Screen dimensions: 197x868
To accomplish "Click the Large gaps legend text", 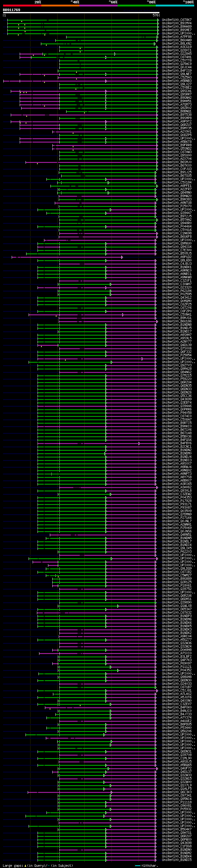I will (38, 865).
